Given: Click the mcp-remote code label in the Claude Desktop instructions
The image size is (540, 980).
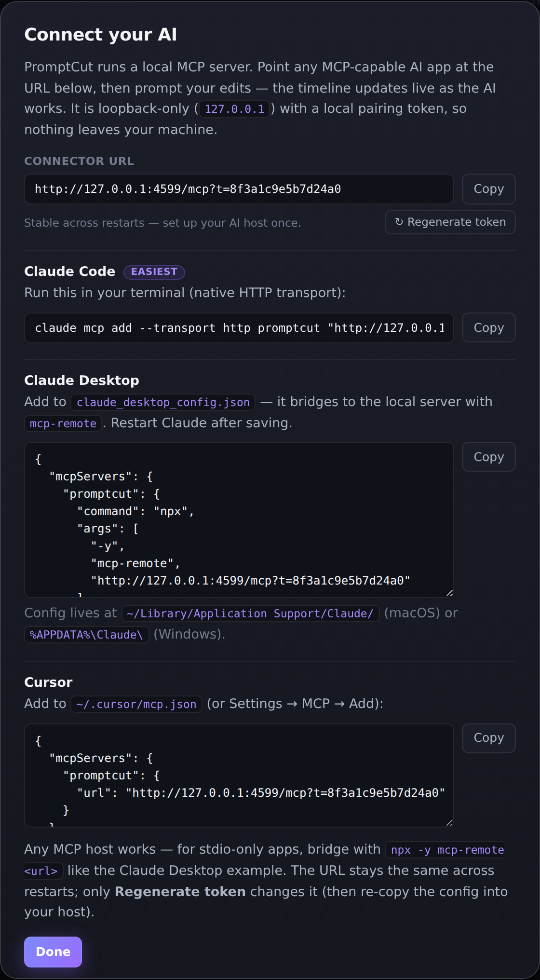Looking at the screenshot, I should coord(63,423).
